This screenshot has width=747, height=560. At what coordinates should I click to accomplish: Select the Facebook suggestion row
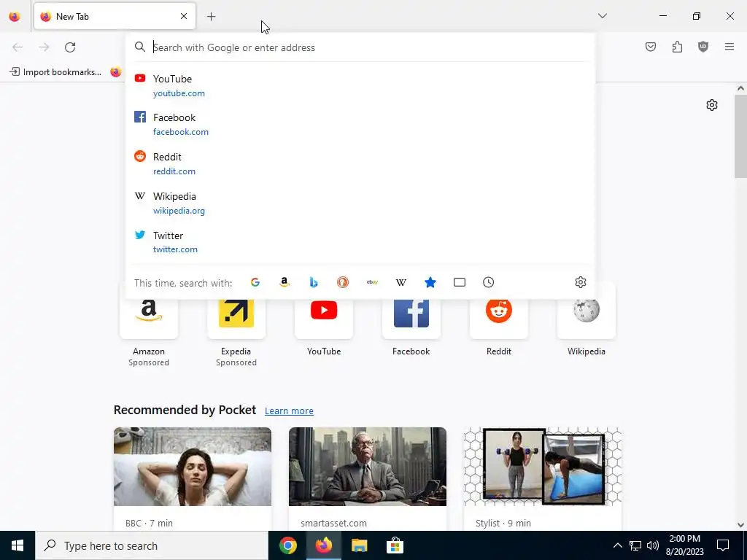tap(360, 124)
